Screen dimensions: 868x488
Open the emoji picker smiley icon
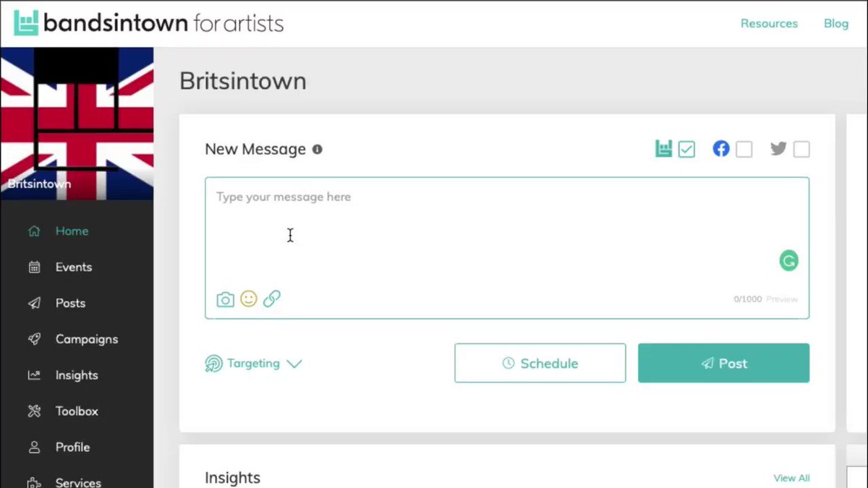[249, 299]
